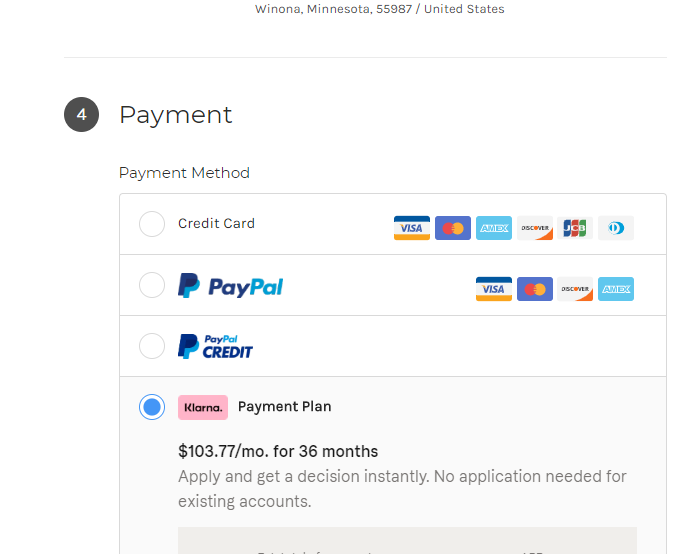Click the Visa icon in PayPal row
The width and height of the screenshot is (694, 554).
coord(493,289)
